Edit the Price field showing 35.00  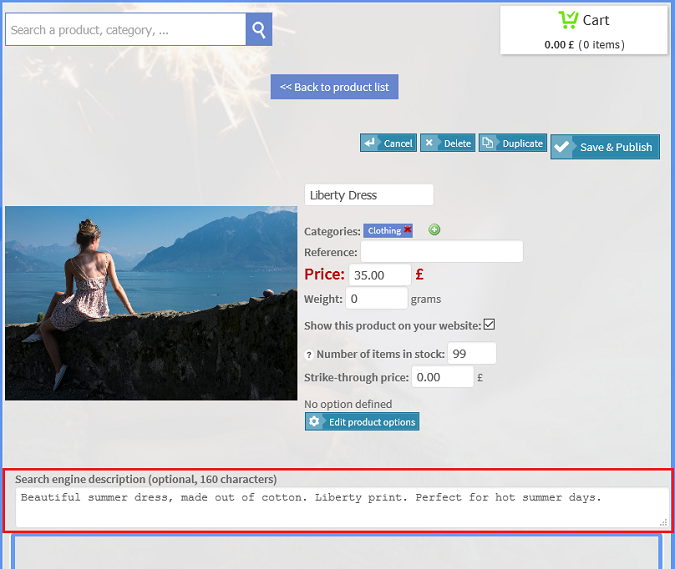click(x=380, y=275)
